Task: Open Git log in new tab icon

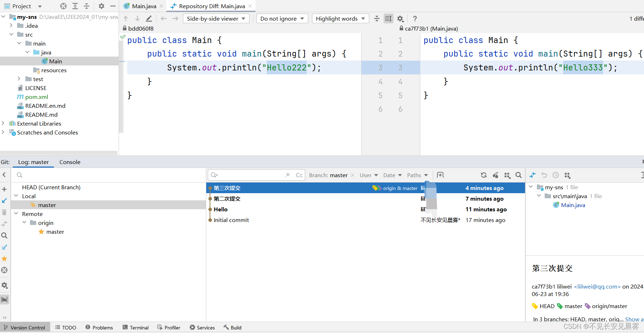Action: click(440, 175)
